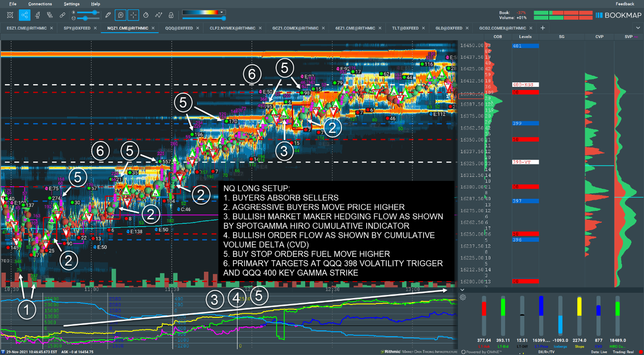Toggle the crosshair cursor tool
This screenshot has height=355, width=644.
click(x=133, y=15)
